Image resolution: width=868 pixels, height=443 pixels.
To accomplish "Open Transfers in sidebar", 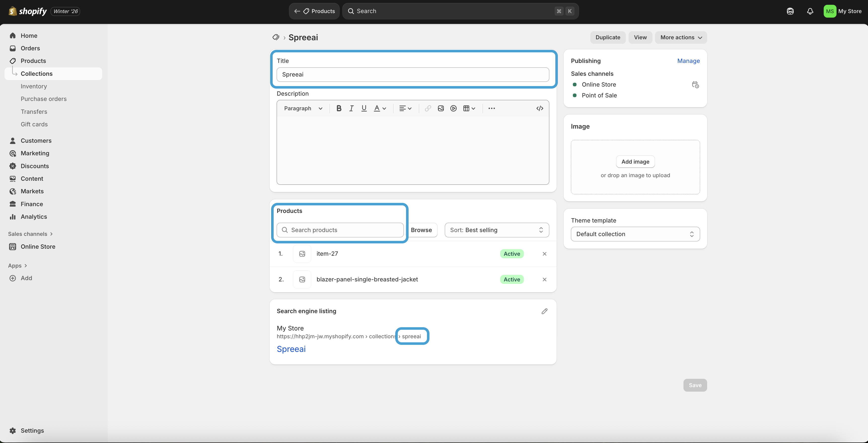I will (34, 112).
